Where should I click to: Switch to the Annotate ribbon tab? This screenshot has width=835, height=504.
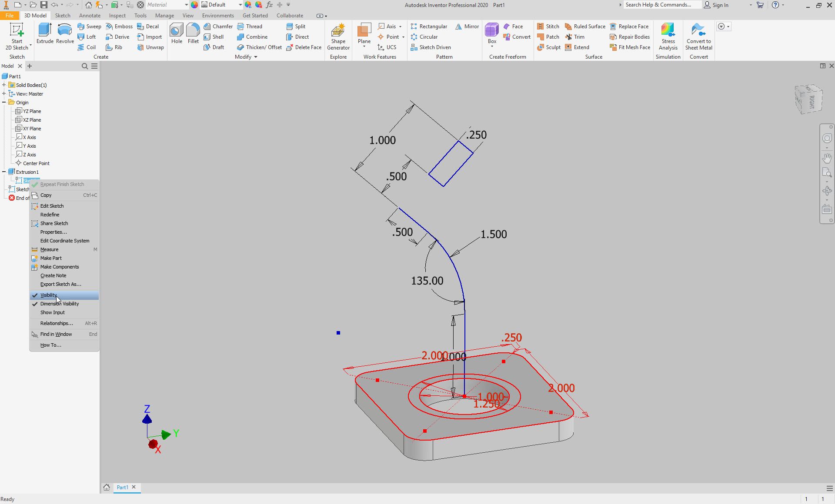coord(90,15)
